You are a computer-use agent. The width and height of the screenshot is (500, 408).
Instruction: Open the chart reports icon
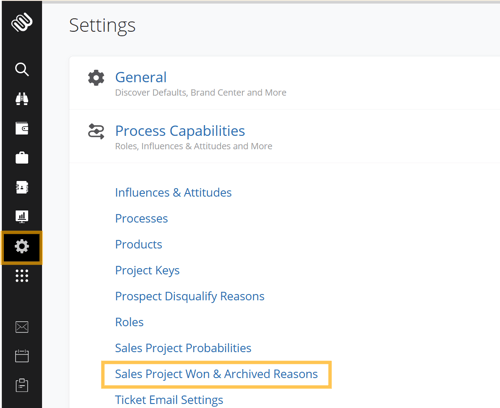point(22,216)
